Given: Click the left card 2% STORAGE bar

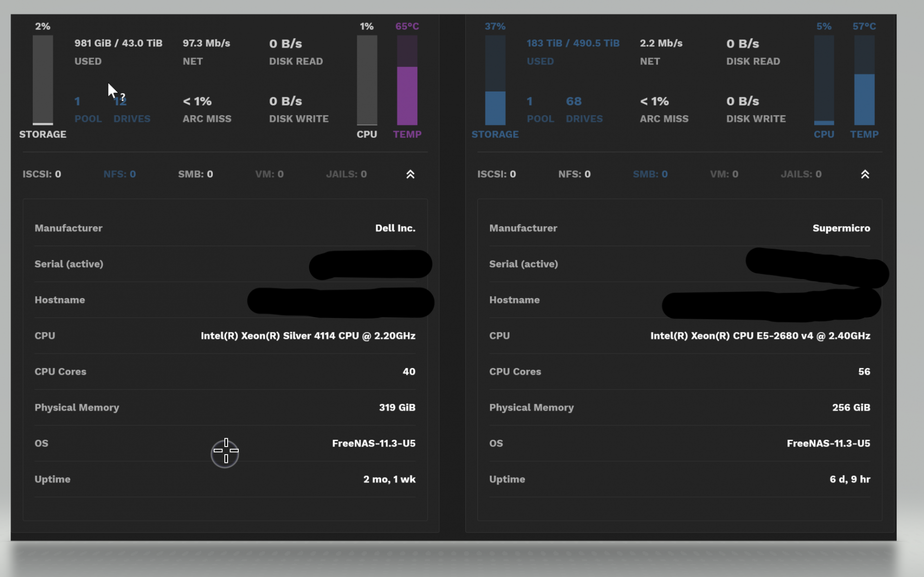Looking at the screenshot, I should (x=43, y=80).
